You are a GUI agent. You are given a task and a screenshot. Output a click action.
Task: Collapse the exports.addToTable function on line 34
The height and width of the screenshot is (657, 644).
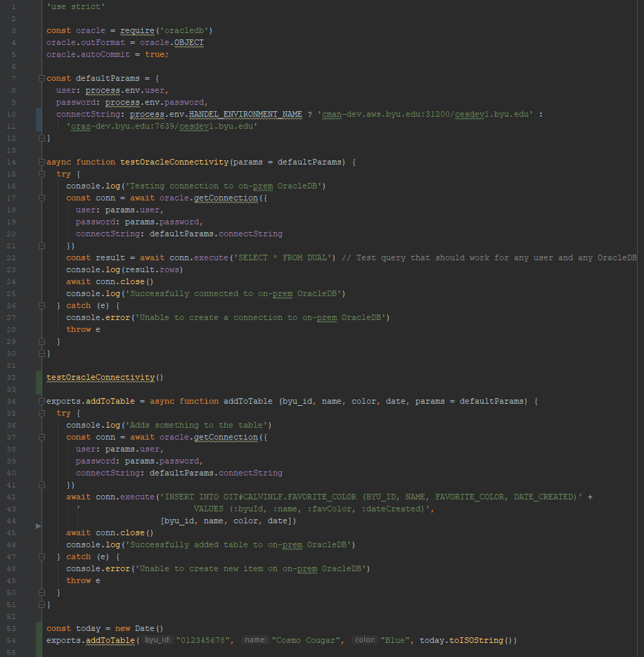pyautogui.click(x=41, y=402)
